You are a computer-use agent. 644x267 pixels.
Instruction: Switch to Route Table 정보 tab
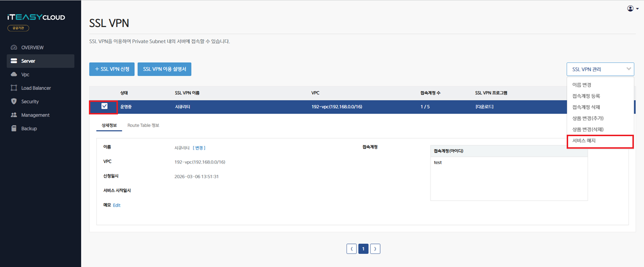pos(143,126)
